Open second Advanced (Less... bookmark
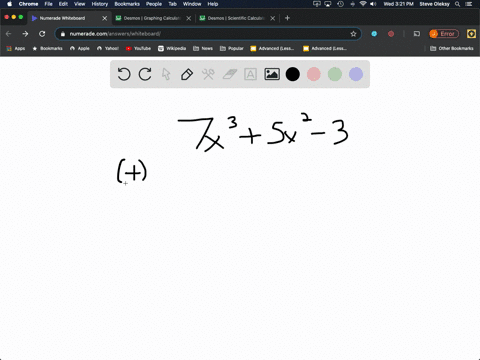This screenshot has width=480, height=360. tap(325, 48)
